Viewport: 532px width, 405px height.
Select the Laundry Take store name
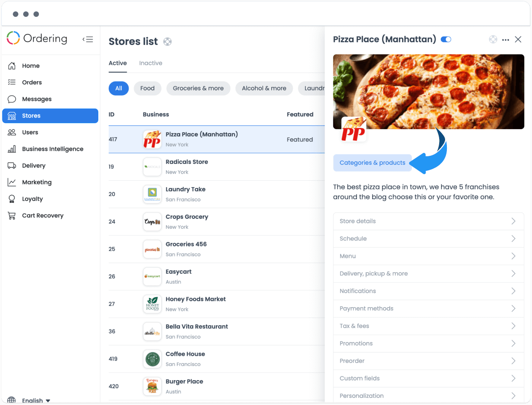(x=185, y=189)
